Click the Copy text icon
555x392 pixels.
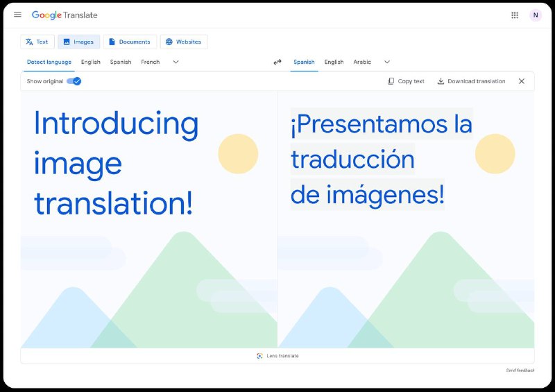(x=391, y=81)
